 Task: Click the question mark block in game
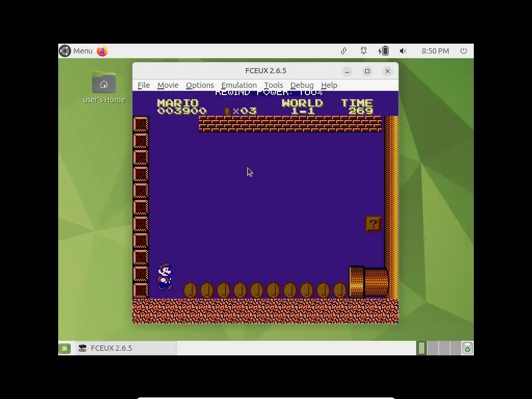pos(374,224)
